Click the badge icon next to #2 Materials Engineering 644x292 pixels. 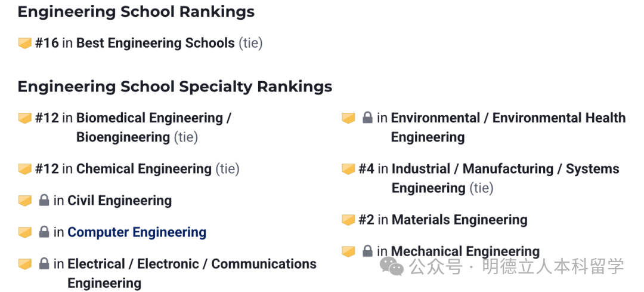pos(348,220)
